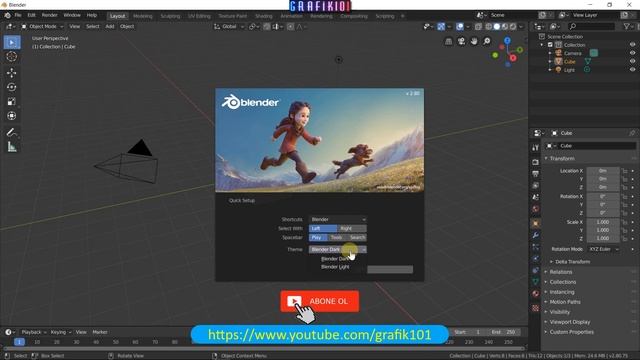Open the Output properties tab
This screenshot has height=360, width=640.
point(536,174)
